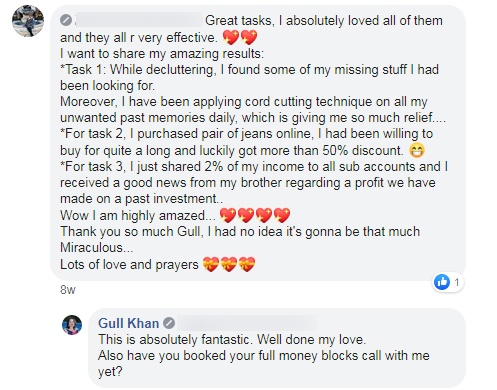Click first heart emoji after "highly amazed..."
The width and height of the screenshot is (497, 390).
click(228, 215)
